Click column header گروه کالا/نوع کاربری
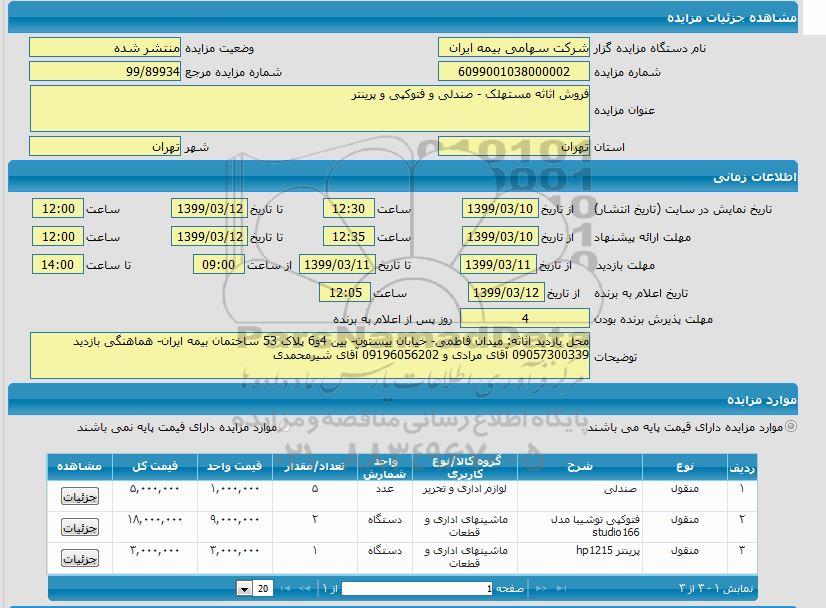 click(465, 467)
